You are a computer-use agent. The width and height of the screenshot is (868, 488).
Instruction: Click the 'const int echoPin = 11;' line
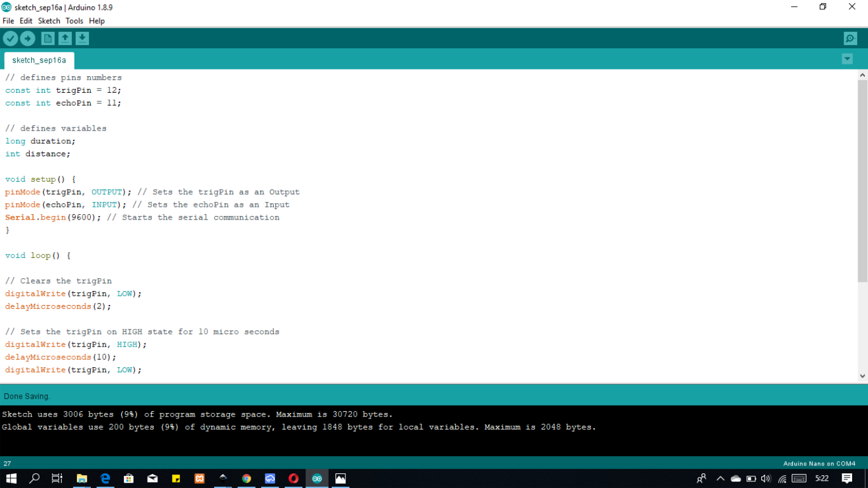click(63, 103)
